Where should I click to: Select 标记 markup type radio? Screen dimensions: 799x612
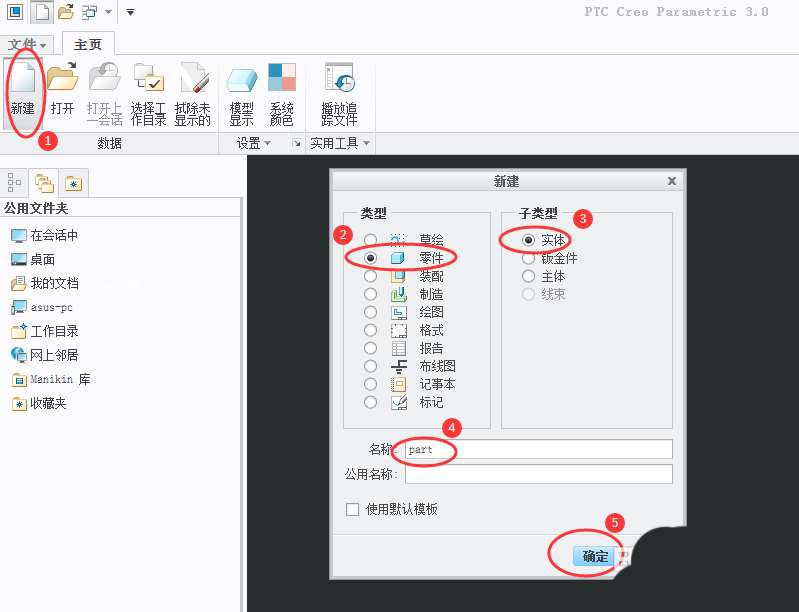370,402
